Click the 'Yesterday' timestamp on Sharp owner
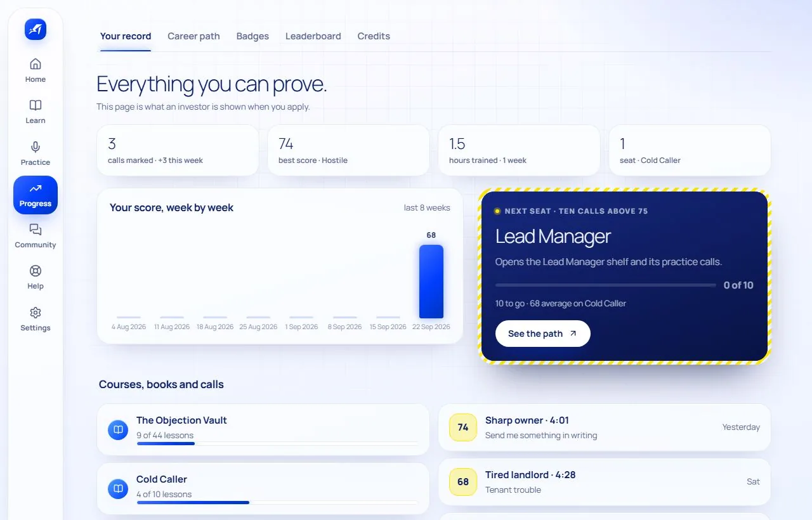The image size is (812, 520). point(741,427)
